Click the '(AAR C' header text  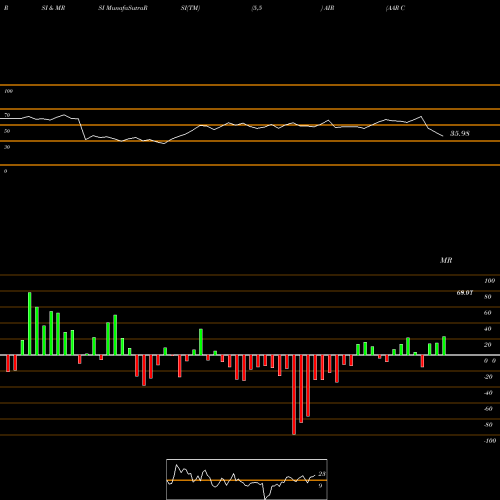(x=395, y=8)
